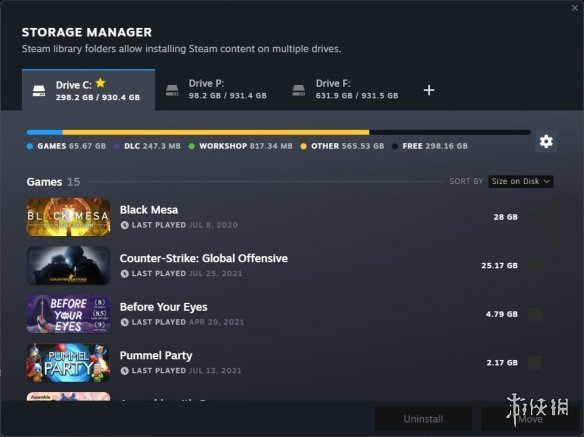The width and height of the screenshot is (584, 437).
Task: Click the Black Mesa game title
Action: (149, 210)
